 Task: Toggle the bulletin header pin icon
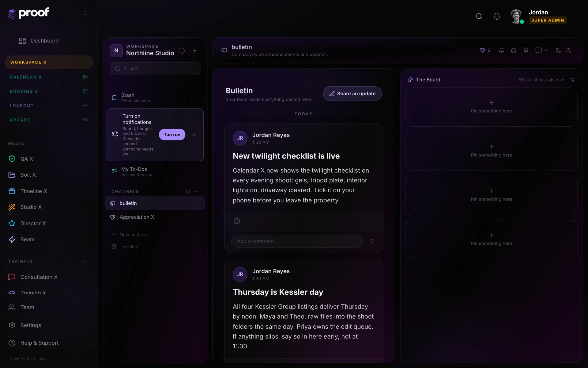point(526,50)
